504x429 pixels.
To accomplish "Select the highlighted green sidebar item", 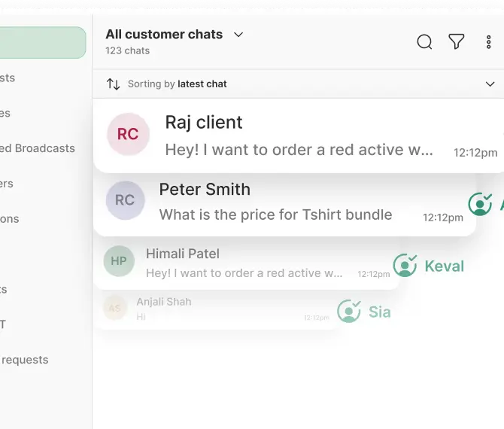I will click(x=42, y=43).
